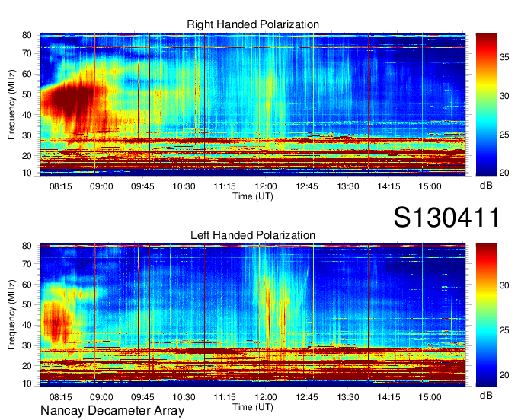Click "70" frequency tick of Right Handed plot
This screenshot has width=518, height=420.
(x=27, y=53)
